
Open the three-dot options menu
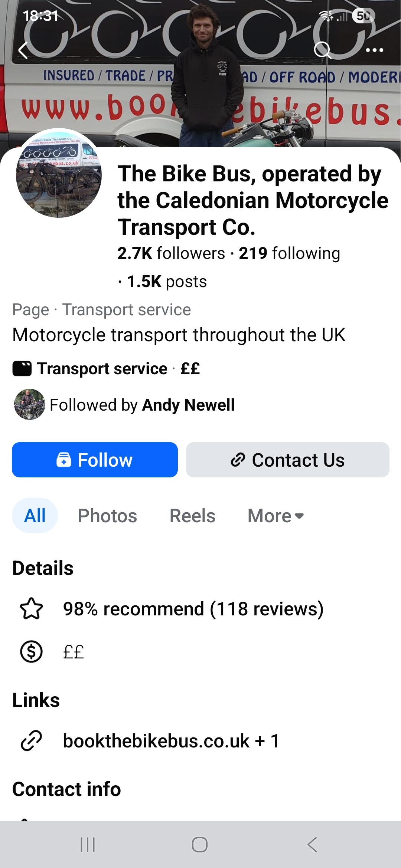[374, 50]
